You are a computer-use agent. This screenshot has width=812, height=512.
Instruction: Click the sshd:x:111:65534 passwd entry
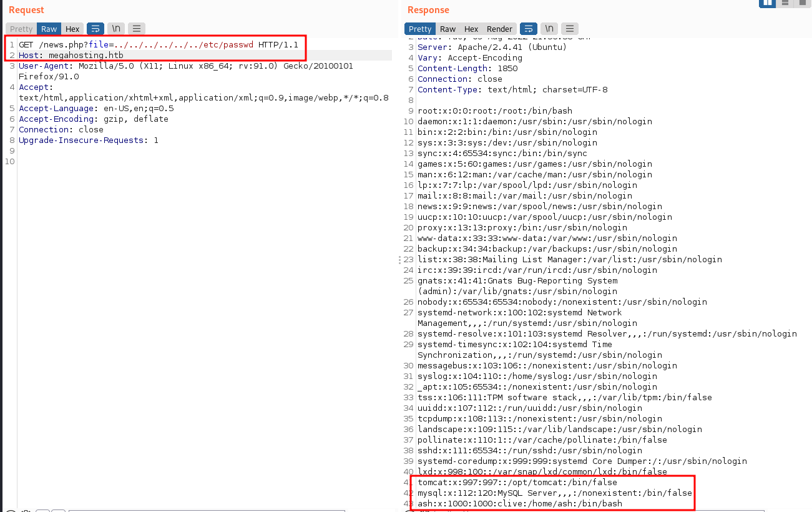530,451
